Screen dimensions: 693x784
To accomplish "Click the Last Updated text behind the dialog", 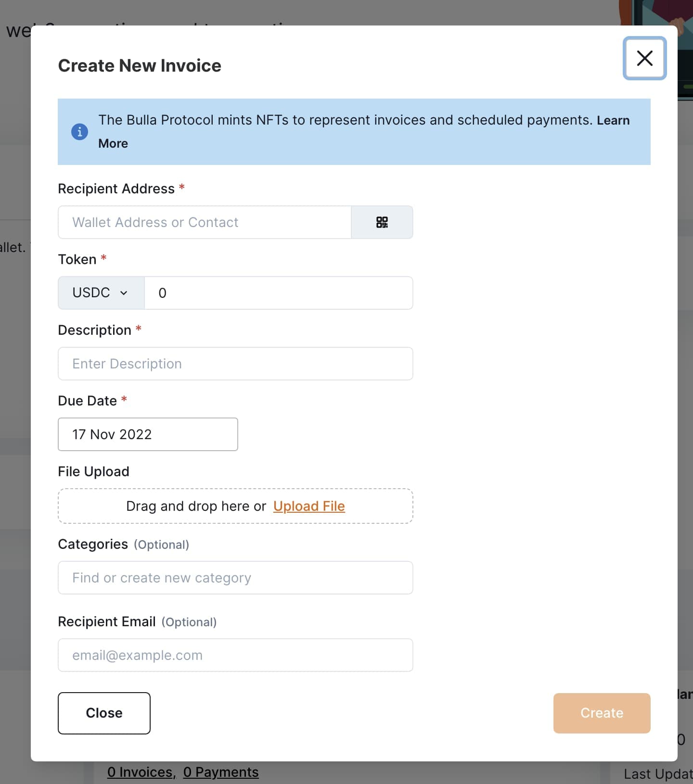I will coord(656,772).
